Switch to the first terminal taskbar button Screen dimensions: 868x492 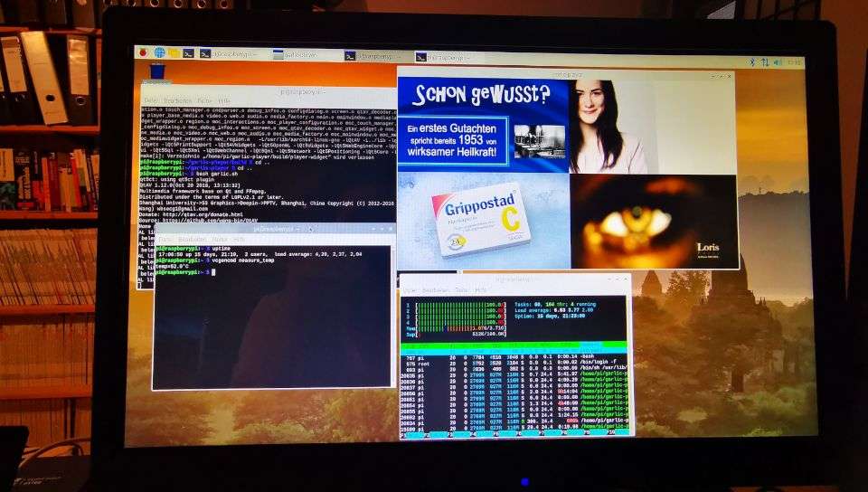[x=231, y=53]
